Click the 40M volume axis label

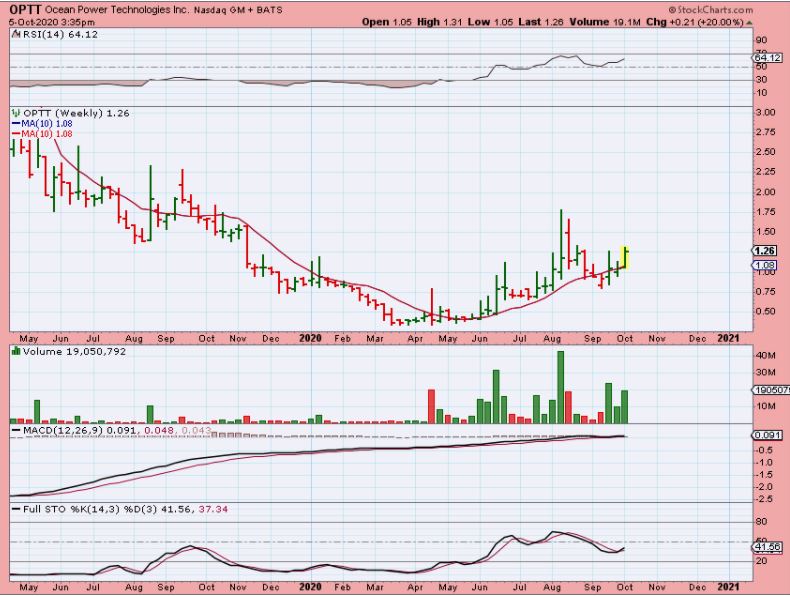pyautogui.click(x=766, y=356)
